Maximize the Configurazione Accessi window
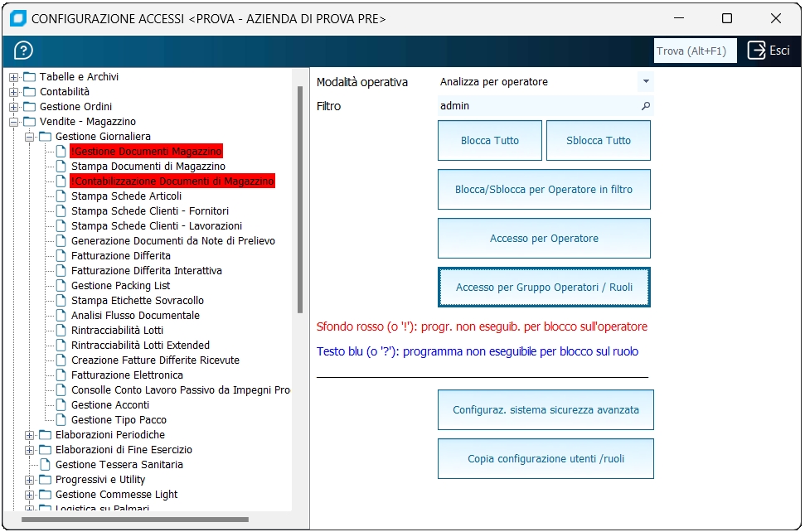Viewport: 805px width, 532px height. [x=727, y=18]
